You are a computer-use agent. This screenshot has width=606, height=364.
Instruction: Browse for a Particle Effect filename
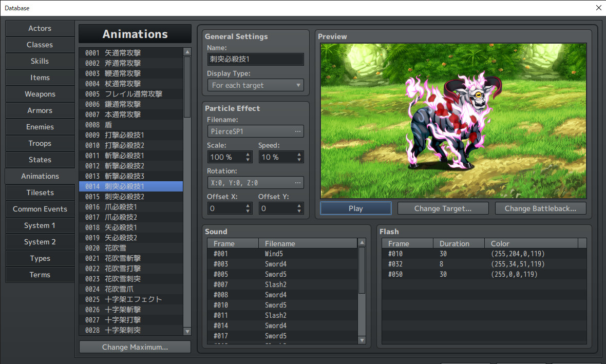coord(298,131)
